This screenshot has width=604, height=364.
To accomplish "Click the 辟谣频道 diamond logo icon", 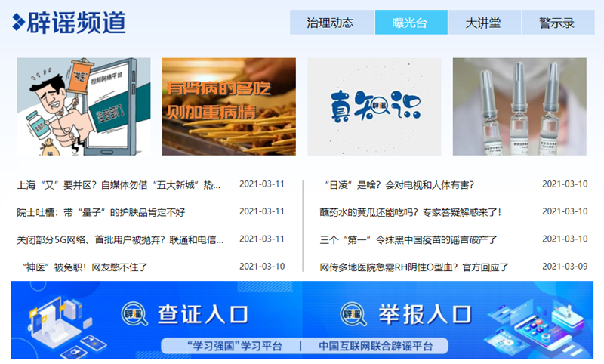I will [x=18, y=23].
